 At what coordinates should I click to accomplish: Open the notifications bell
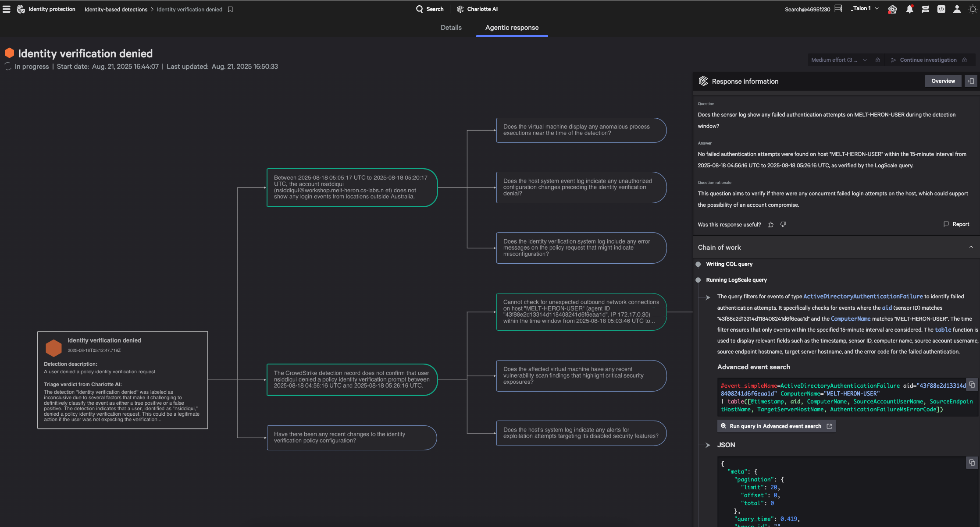[909, 9]
